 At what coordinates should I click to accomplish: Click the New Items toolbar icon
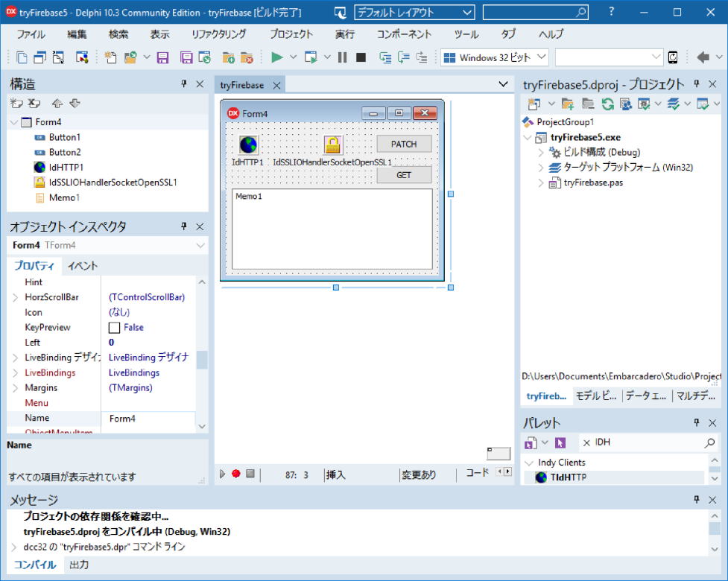[x=110, y=57]
